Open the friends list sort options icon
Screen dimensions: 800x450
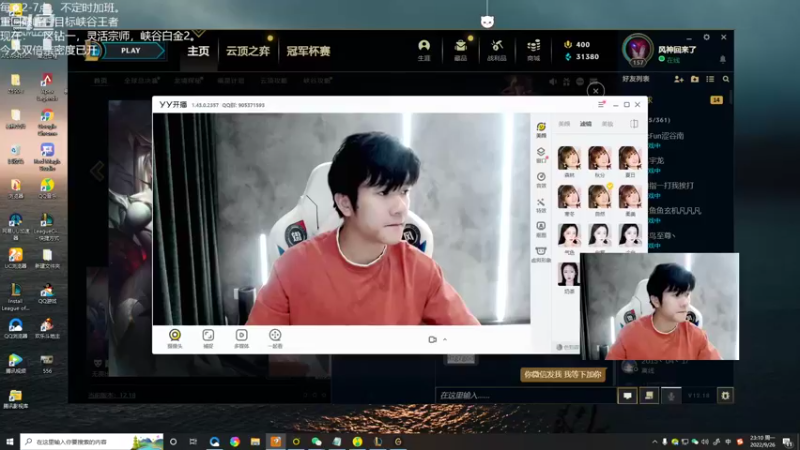(x=710, y=79)
